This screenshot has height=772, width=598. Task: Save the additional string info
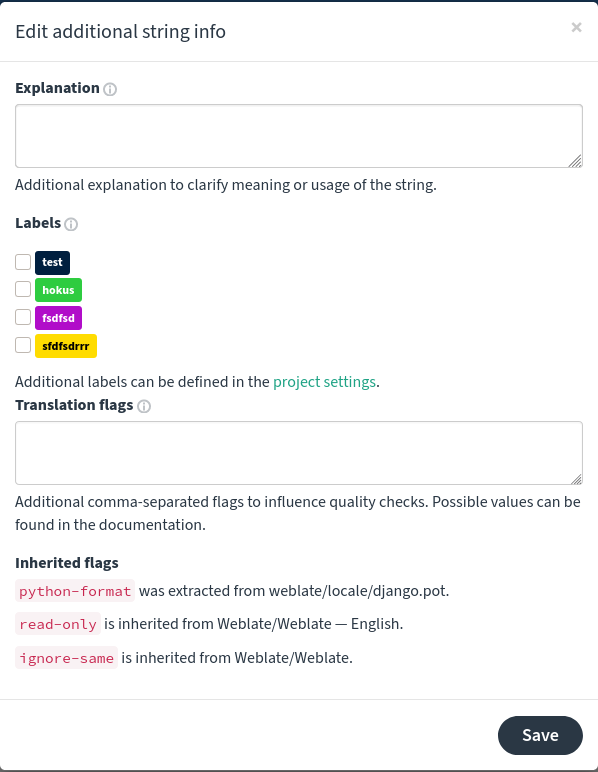pos(540,735)
